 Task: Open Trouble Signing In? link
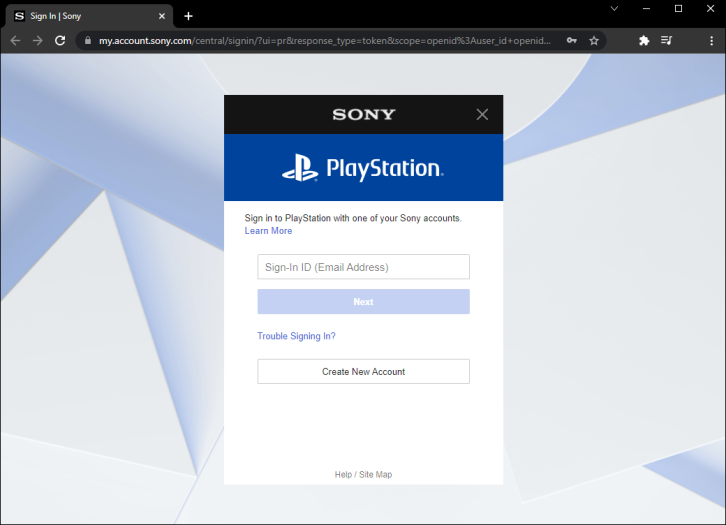coord(296,336)
